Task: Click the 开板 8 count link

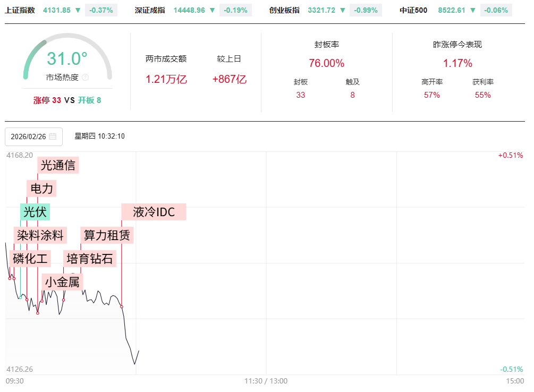Action: pos(89,100)
